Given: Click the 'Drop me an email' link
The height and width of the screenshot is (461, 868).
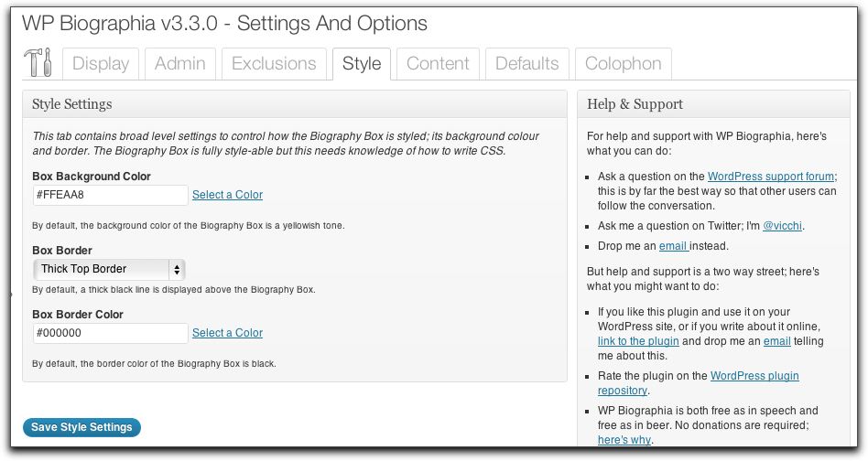Looking at the screenshot, I should click(674, 246).
